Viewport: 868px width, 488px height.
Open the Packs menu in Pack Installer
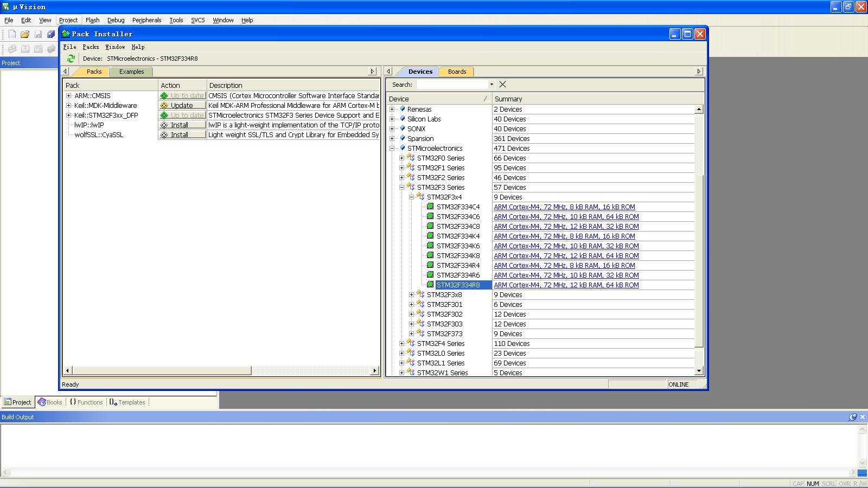(91, 47)
